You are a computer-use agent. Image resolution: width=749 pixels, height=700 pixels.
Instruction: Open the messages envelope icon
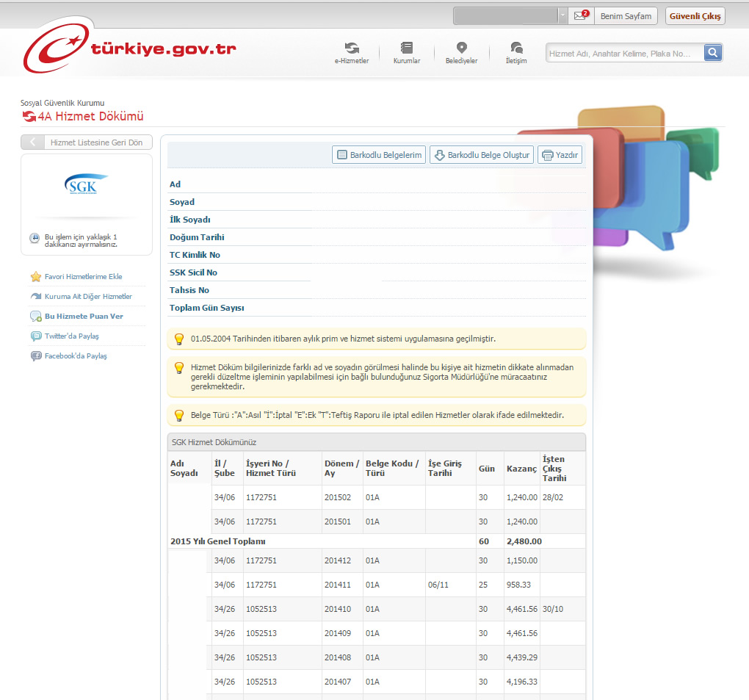581,15
